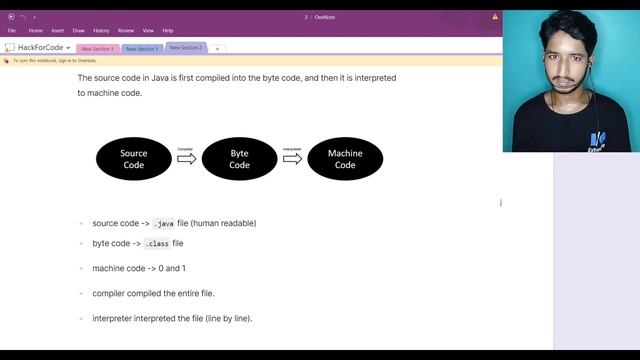Click the webcam video overlay

(571, 81)
